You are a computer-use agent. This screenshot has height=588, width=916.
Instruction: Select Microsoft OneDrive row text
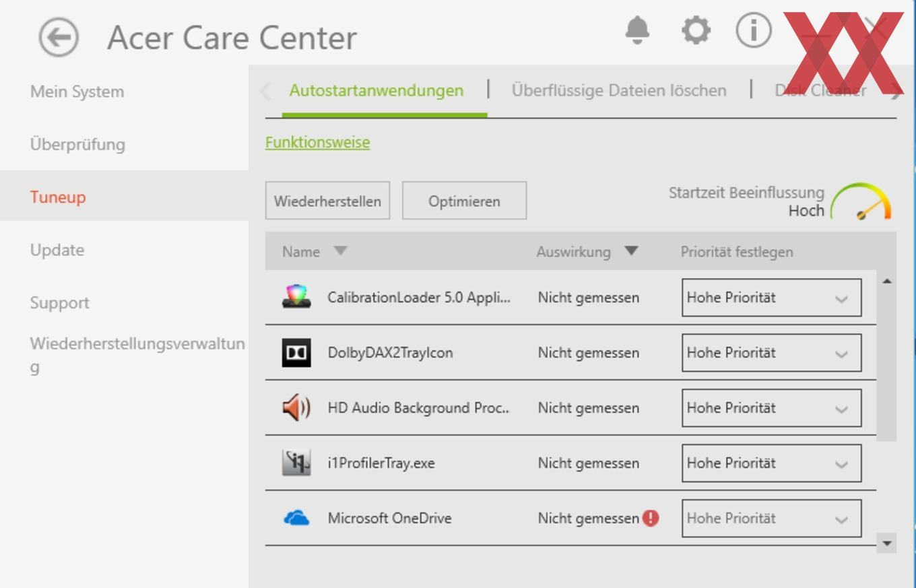click(x=389, y=518)
